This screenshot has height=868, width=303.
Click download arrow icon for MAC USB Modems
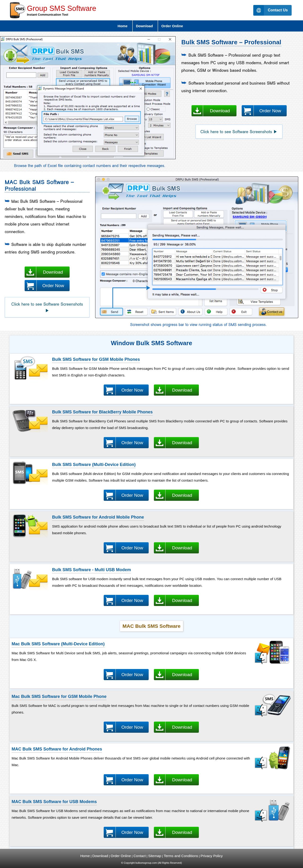(160, 832)
